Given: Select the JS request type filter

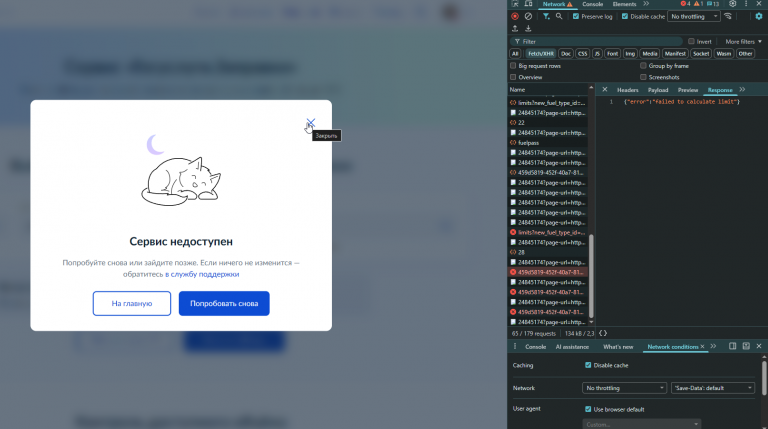Looking at the screenshot, I should tap(597, 54).
